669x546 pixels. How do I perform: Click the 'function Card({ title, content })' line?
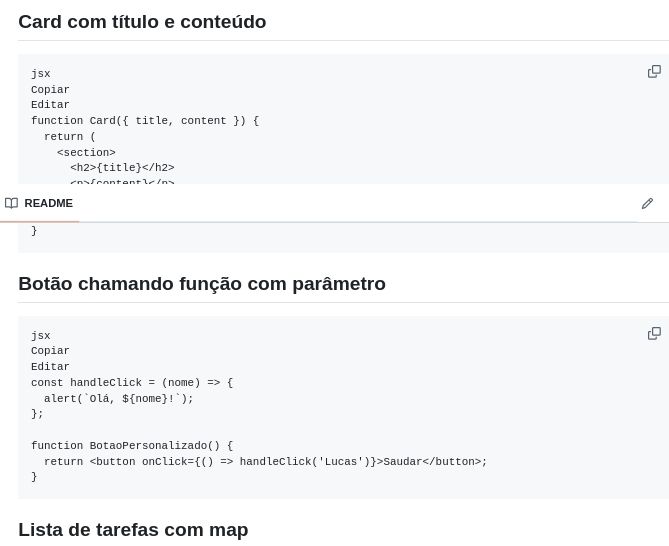pos(144,121)
